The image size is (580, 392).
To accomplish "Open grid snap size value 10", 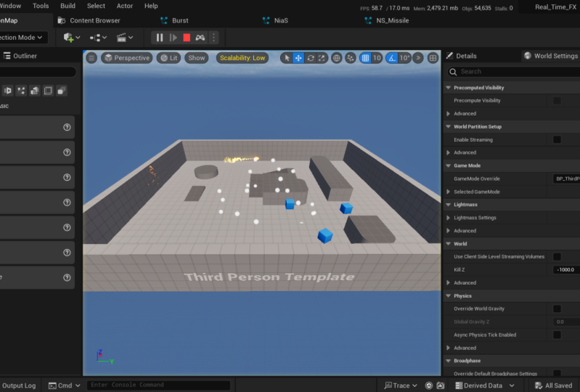I will [377, 57].
